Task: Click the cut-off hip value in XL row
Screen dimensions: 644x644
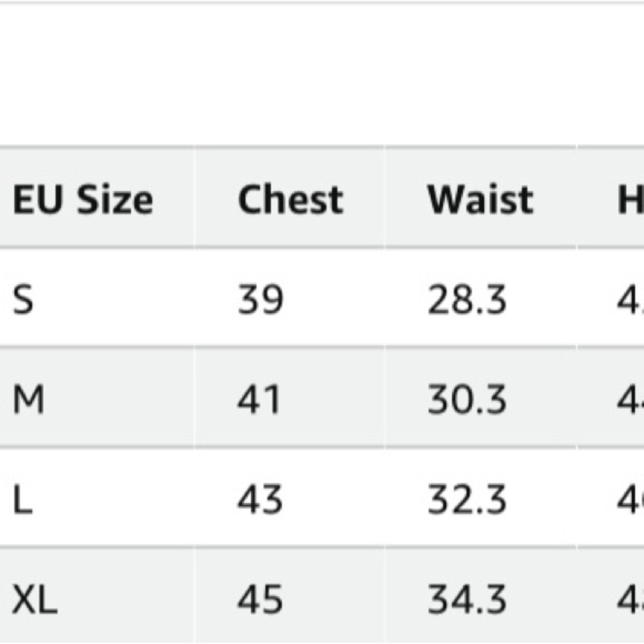Action: pos(630,599)
